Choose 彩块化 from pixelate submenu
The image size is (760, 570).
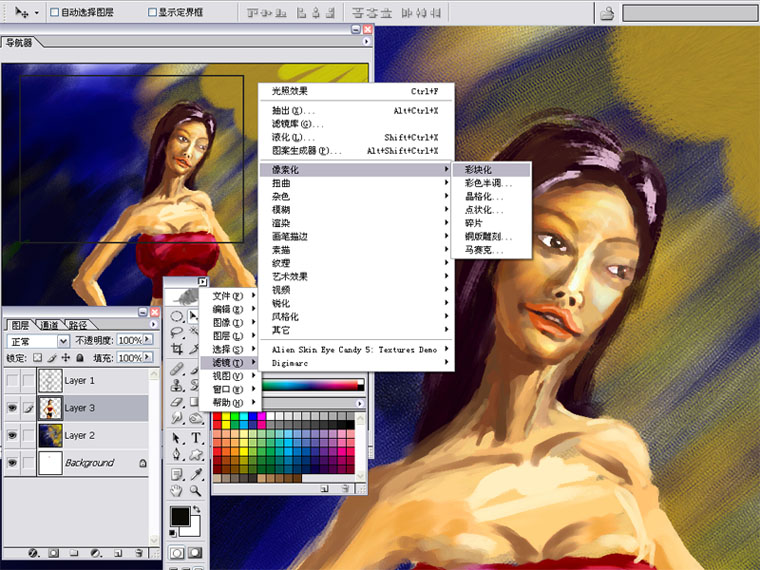click(491, 170)
